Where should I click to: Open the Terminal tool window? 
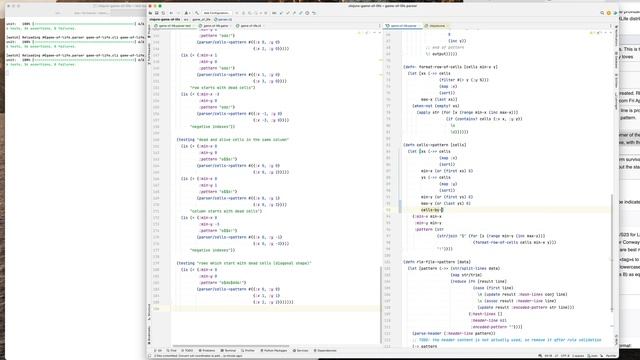(229, 351)
